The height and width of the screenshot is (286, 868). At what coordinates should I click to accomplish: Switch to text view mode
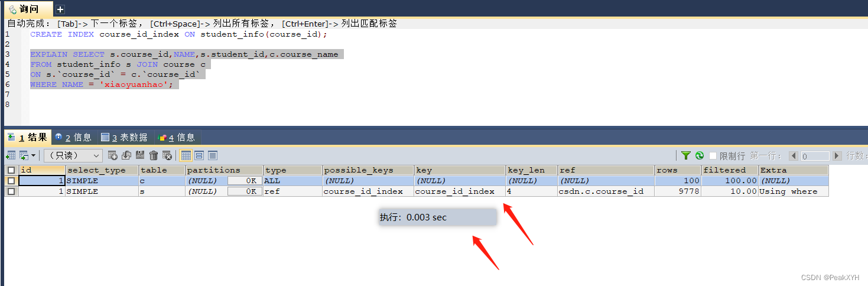tap(213, 155)
